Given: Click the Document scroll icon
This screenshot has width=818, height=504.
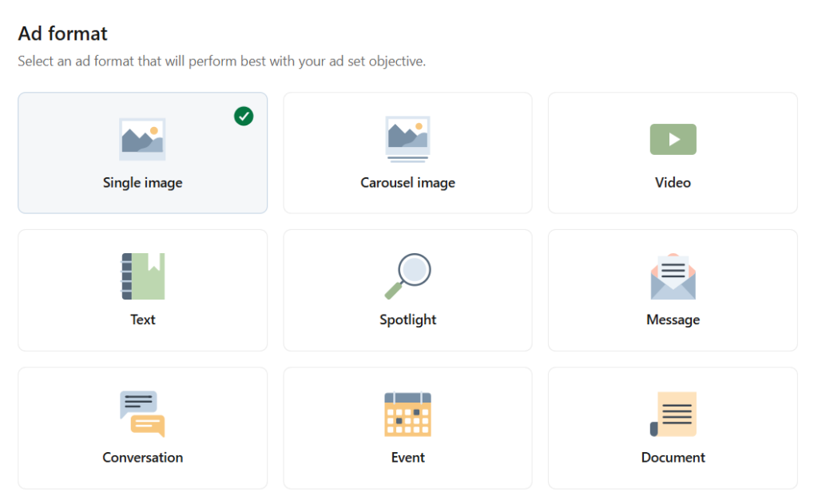Looking at the screenshot, I should point(673,414).
